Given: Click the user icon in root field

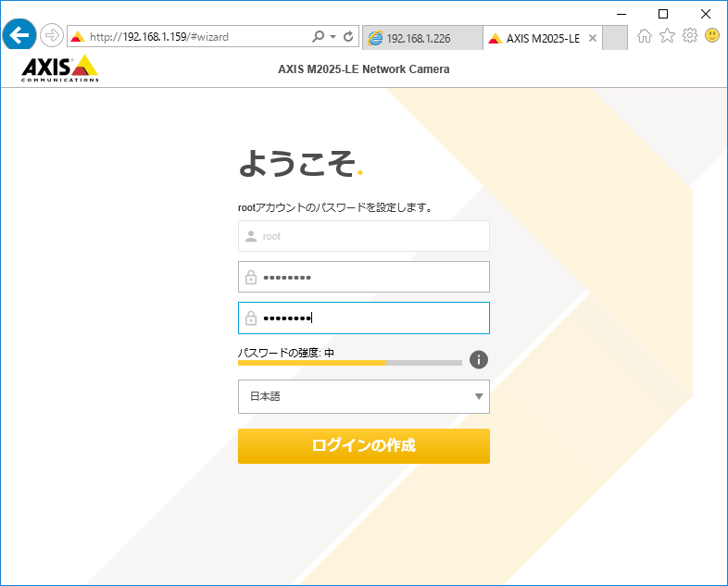Looking at the screenshot, I should coord(251,236).
